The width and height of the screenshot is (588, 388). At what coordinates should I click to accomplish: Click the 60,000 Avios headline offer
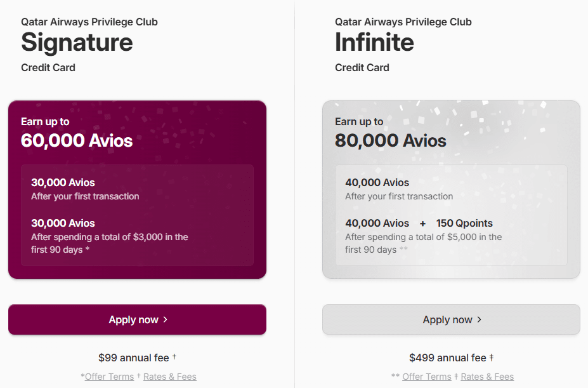pyautogui.click(x=77, y=140)
